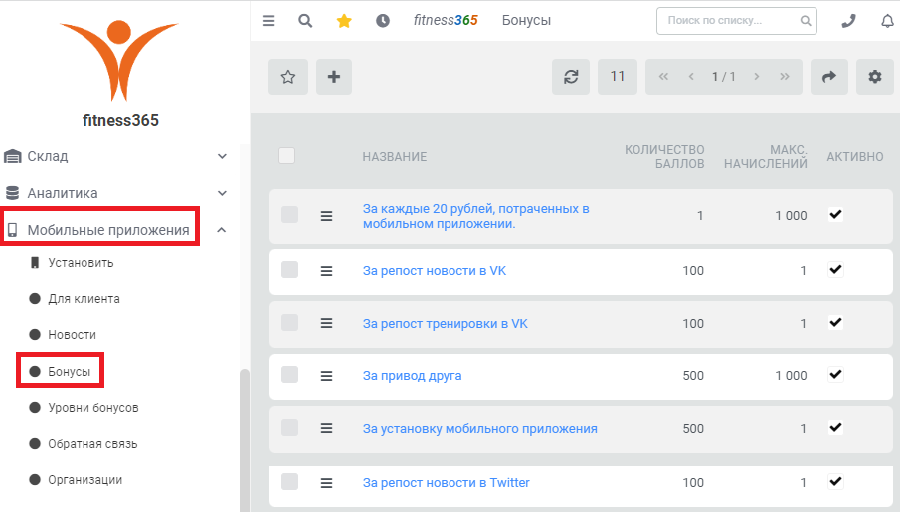Toggle Активно checkbox for 'За репост новости в VK'
The height and width of the screenshot is (512, 900).
pyautogui.click(x=835, y=270)
